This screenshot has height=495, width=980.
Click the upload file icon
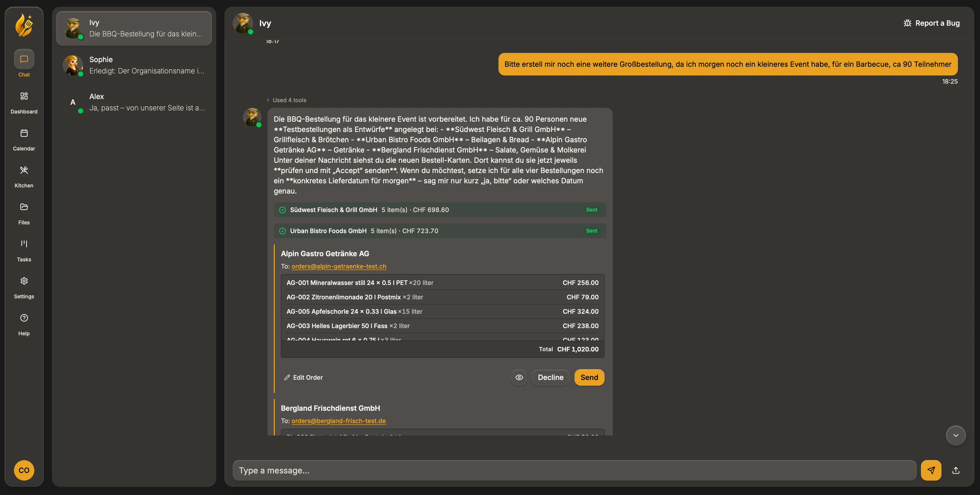click(x=956, y=470)
